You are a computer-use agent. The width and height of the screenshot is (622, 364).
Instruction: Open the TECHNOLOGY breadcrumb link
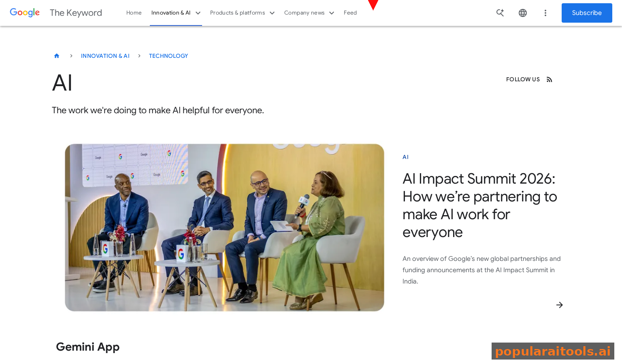tap(168, 56)
